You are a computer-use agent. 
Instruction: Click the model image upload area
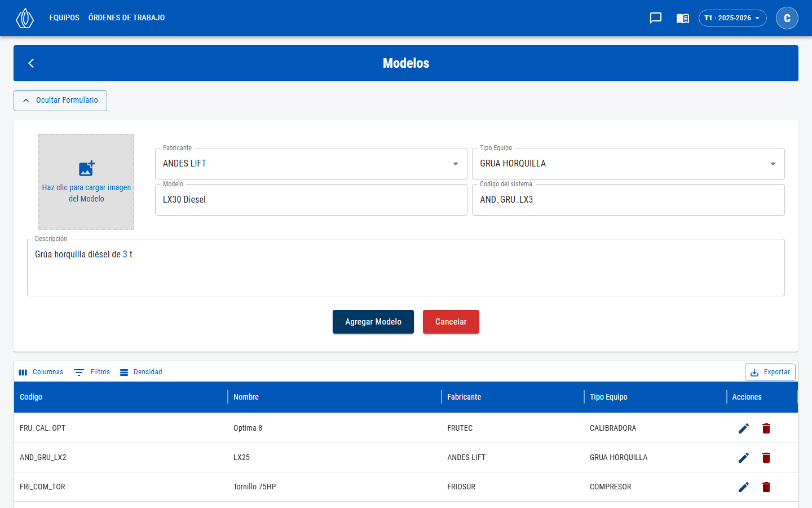tap(86, 182)
